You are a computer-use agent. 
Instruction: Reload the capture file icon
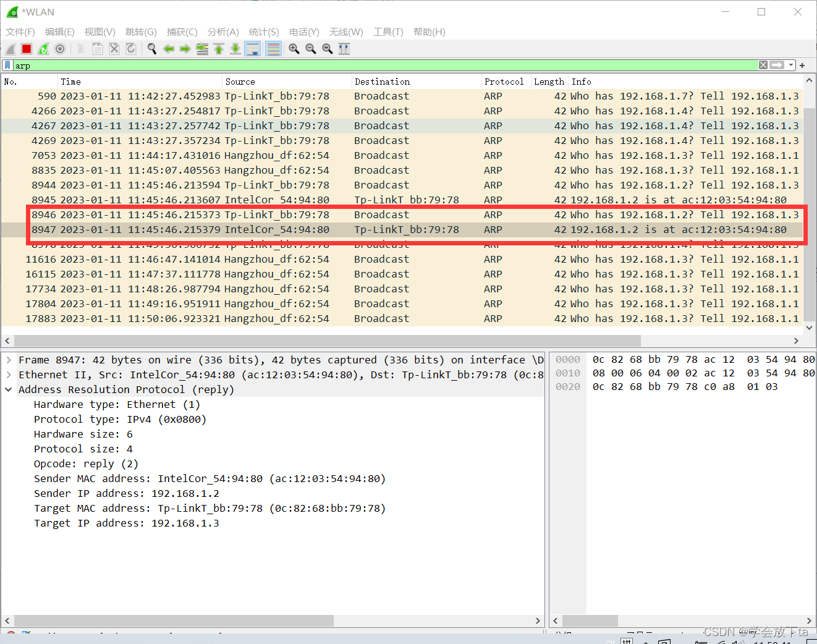tap(131, 49)
